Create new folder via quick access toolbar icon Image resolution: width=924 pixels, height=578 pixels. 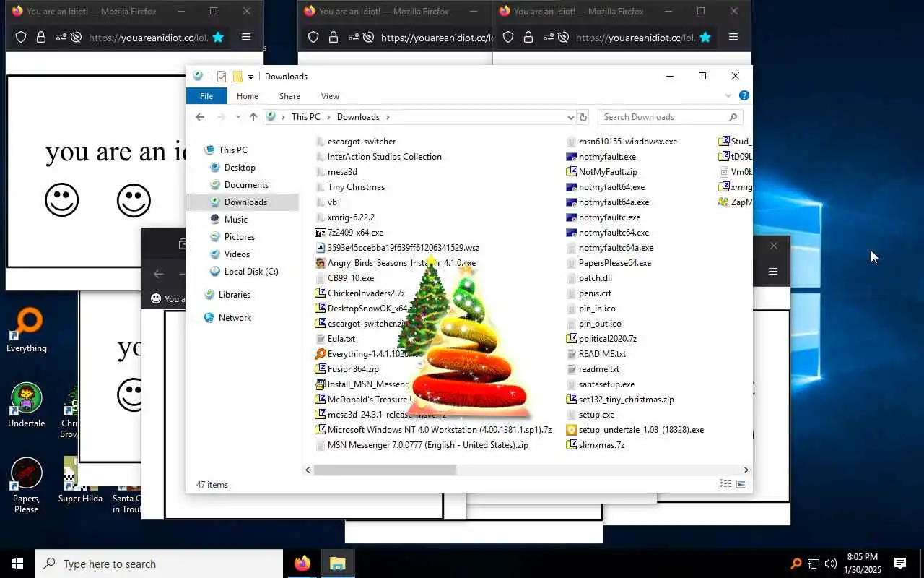point(237,77)
